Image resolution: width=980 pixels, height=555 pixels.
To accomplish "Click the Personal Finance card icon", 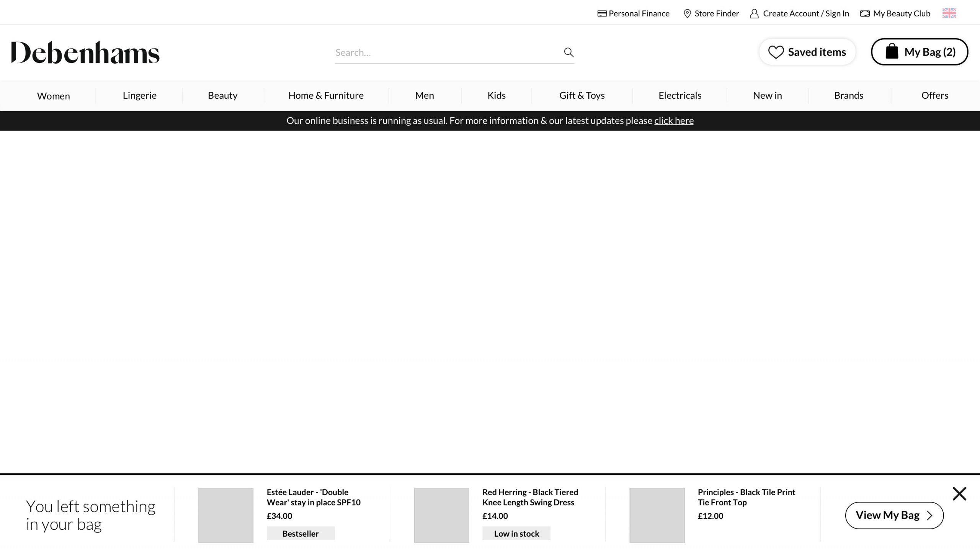I will click(602, 14).
